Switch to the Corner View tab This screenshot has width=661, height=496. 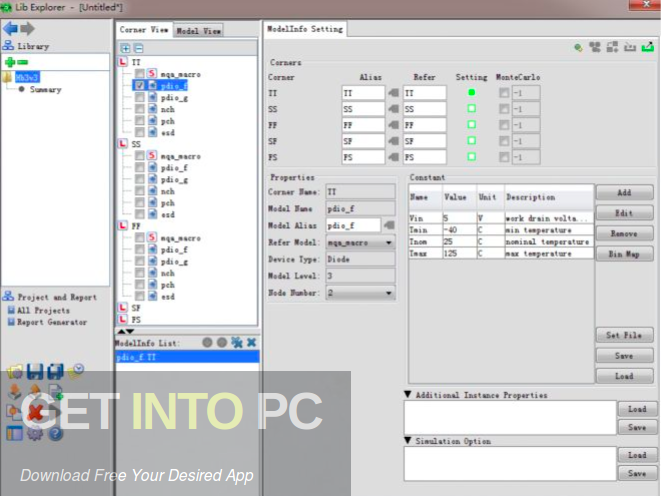pos(144,30)
